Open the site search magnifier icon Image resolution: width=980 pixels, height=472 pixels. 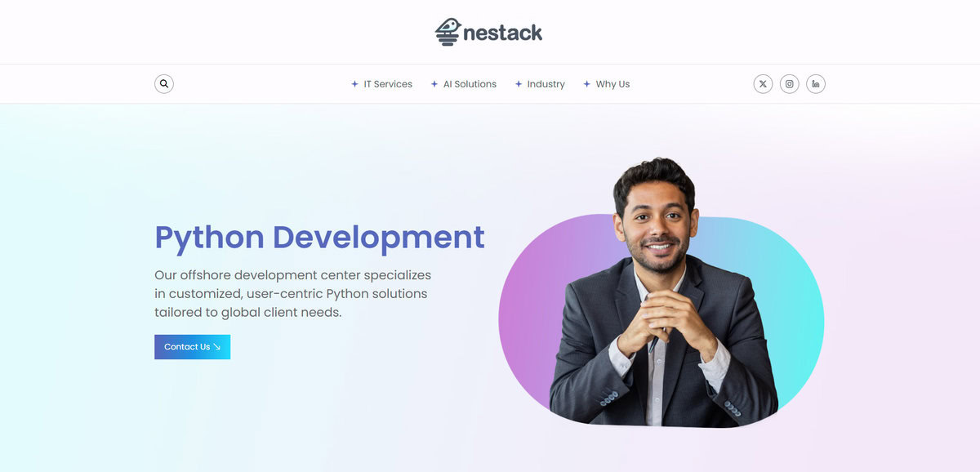pos(164,83)
